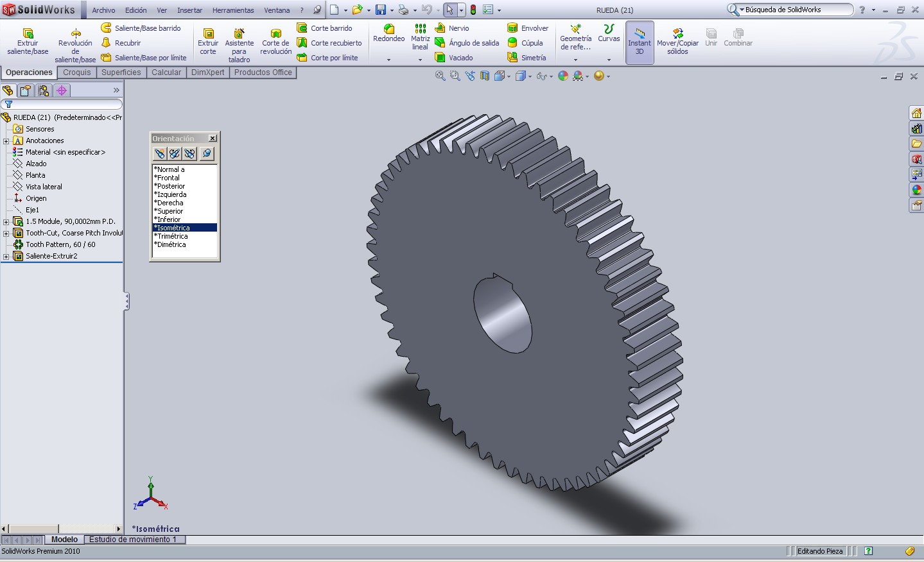This screenshot has width=924, height=562.
Task: Pick Corte de revolución tool
Action: pos(276,42)
